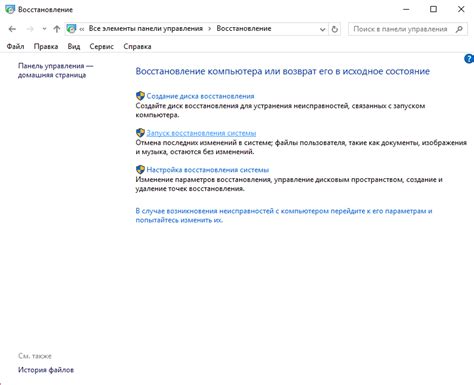Screen dimensions: 474x385
Task: Open the Правка menu
Action: pos(46,46)
